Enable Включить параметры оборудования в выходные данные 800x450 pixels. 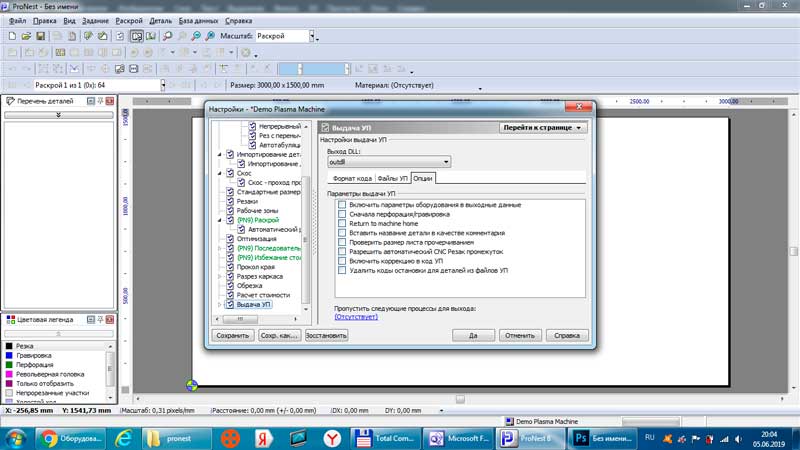point(342,205)
